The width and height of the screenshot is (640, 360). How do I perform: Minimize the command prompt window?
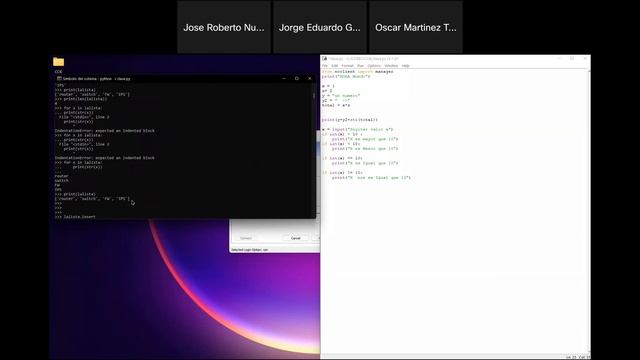coord(284,78)
